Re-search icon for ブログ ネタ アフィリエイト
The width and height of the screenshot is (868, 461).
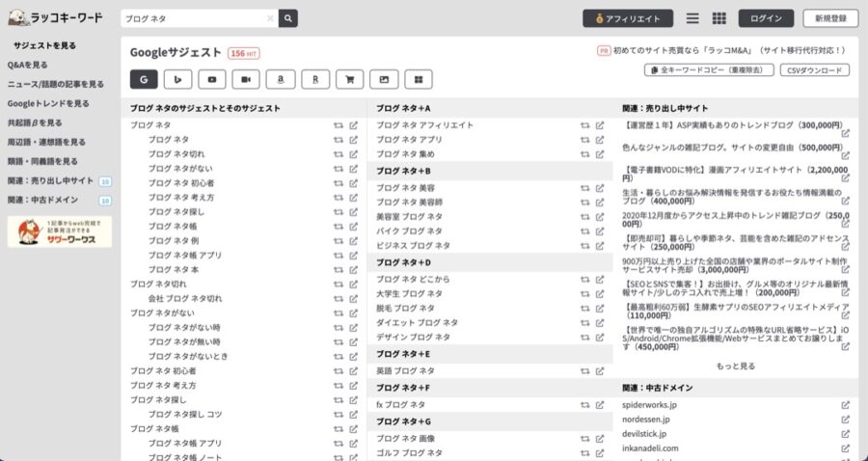pyautogui.click(x=584, y=125)
